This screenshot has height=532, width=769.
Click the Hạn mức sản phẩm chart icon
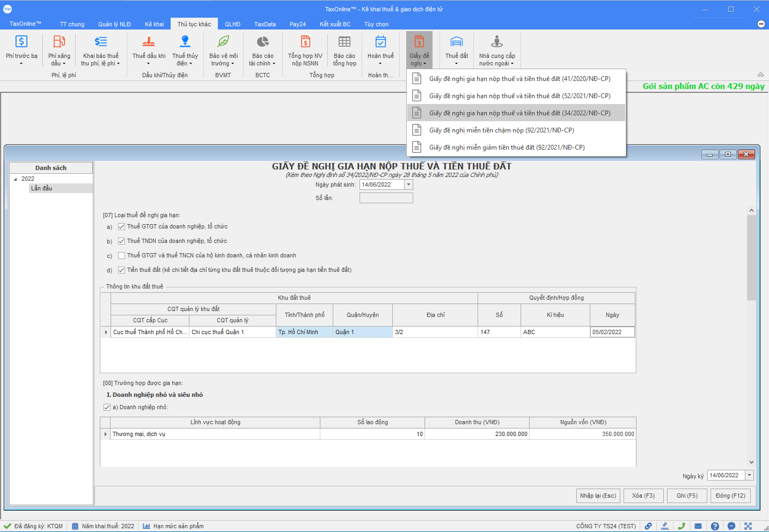pos(147,526)
